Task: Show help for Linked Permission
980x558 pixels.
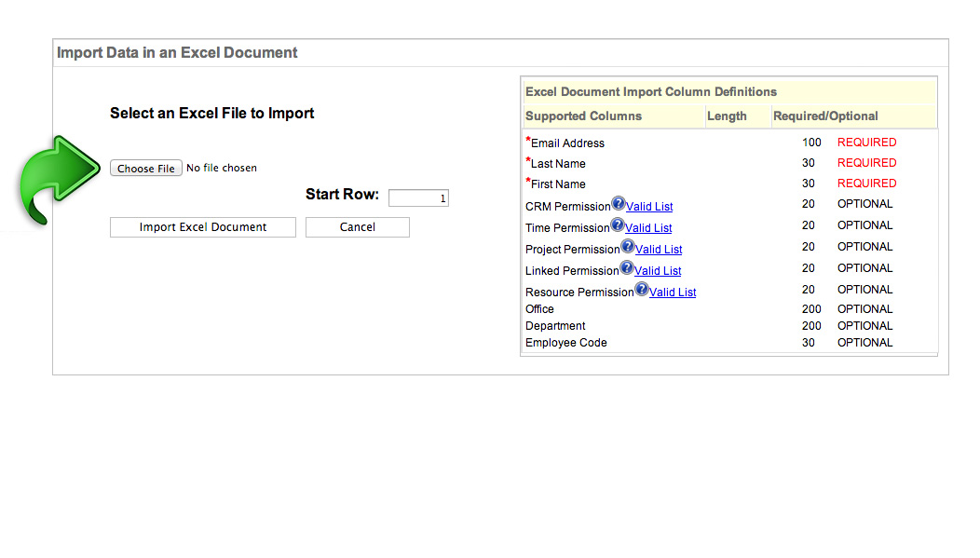Action: (626, 268)
